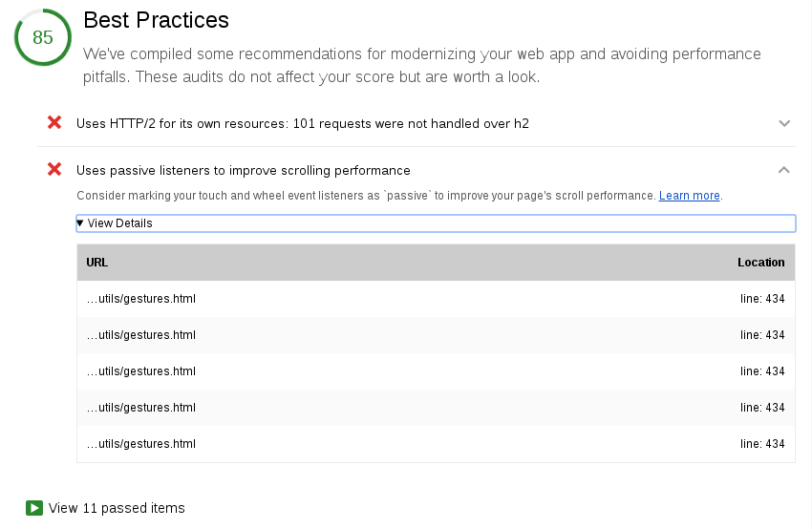Show the View 11 passed items list
The image size is (812, 529).
117,508
